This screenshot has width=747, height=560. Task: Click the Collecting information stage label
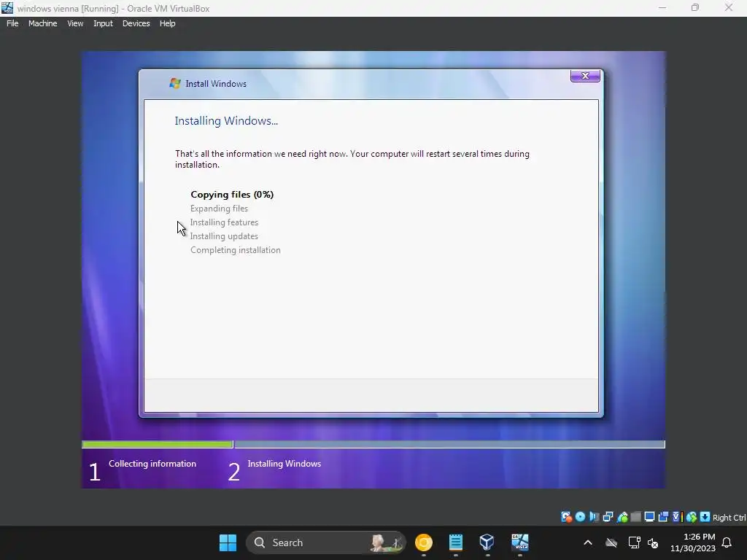click(152, 463)
